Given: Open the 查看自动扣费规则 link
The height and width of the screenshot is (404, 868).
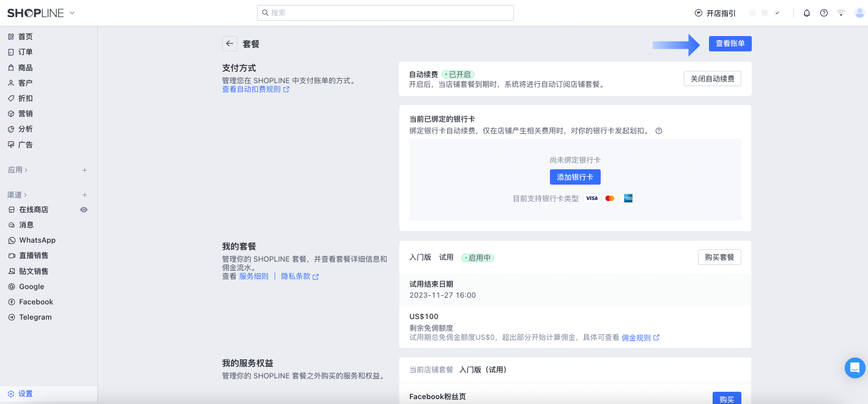Looking at the screenshot, I should [x=256, y=89].
